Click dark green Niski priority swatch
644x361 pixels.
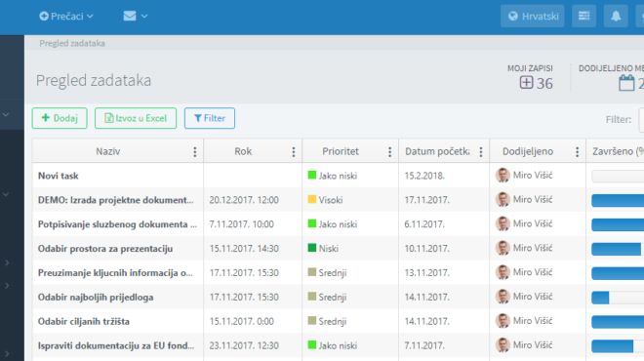click(x=312, y=248)
